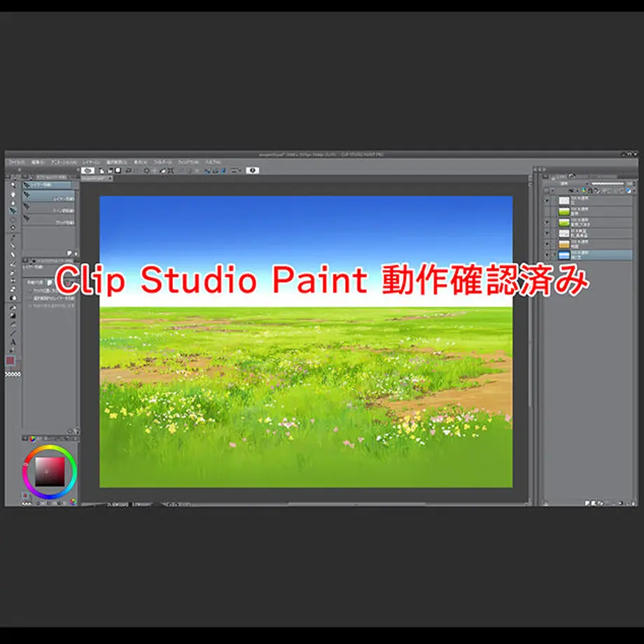
Task: Open the Layer menu
Action: click(x=91, y=162)
